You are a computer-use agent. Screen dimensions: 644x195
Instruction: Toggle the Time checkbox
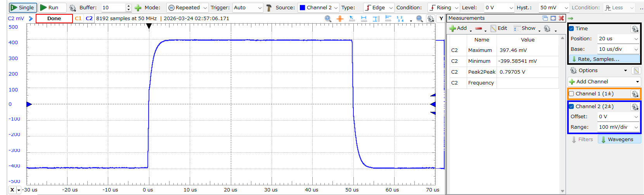click(x=571, y=28)
